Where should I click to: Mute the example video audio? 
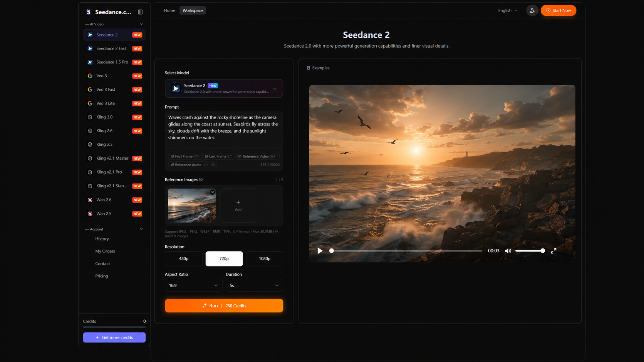(508, 251)
